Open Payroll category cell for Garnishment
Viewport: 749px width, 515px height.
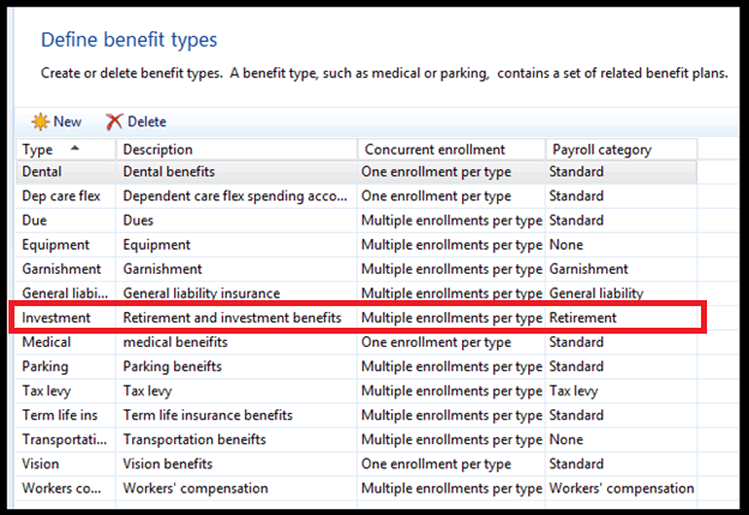(x=621, y=269)
